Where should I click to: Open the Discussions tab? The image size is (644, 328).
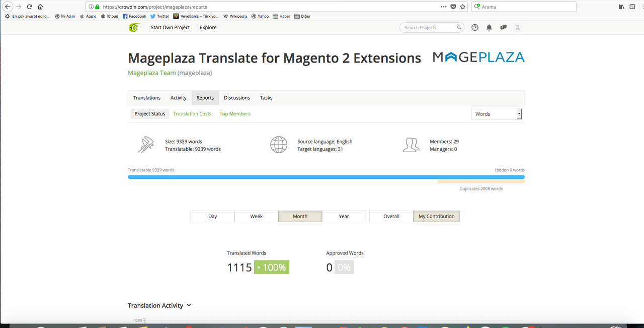tap(237, 98)
